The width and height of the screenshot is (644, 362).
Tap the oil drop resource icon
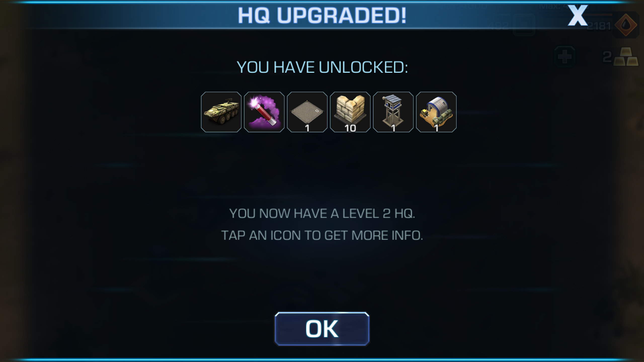pyautogui.click(x=626, y=25)
